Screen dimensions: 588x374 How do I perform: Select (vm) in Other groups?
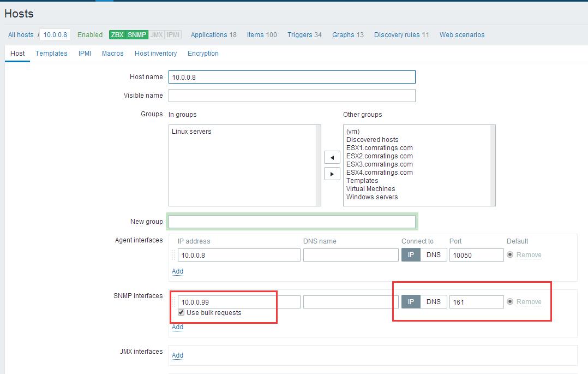(353, 132)
